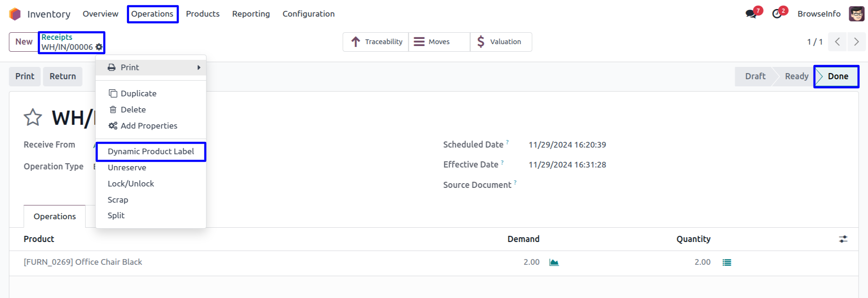Viewport: 868px width, 298px height.
Task: Click the Return button
Action: [x=63, y=76]
